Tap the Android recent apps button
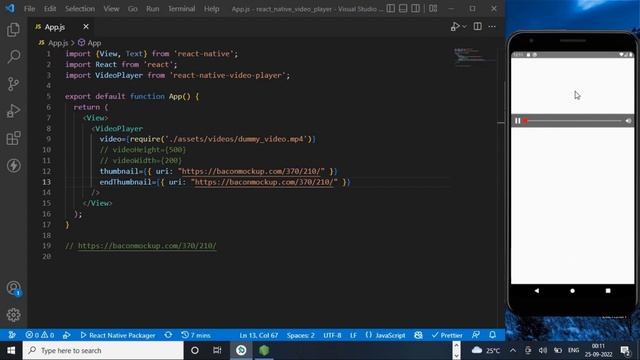 point(608,291)
